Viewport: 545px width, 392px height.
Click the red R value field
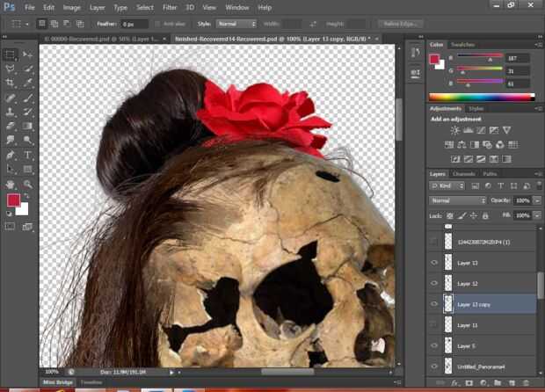(518, 58)
